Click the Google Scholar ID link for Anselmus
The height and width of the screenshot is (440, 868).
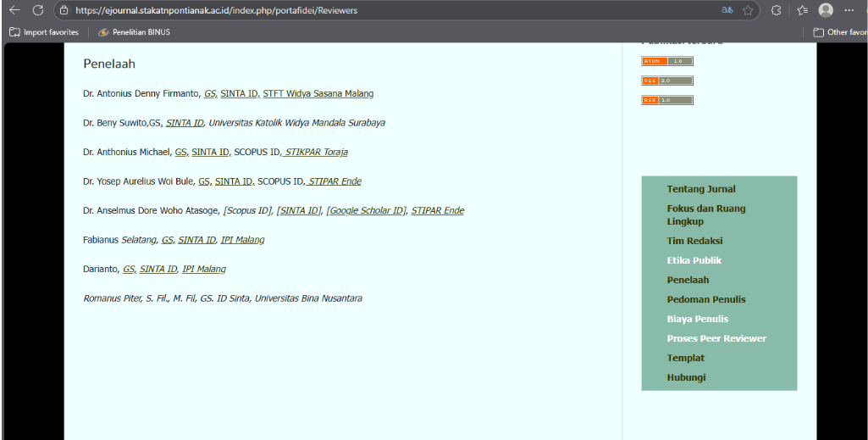tap(366, 210)
